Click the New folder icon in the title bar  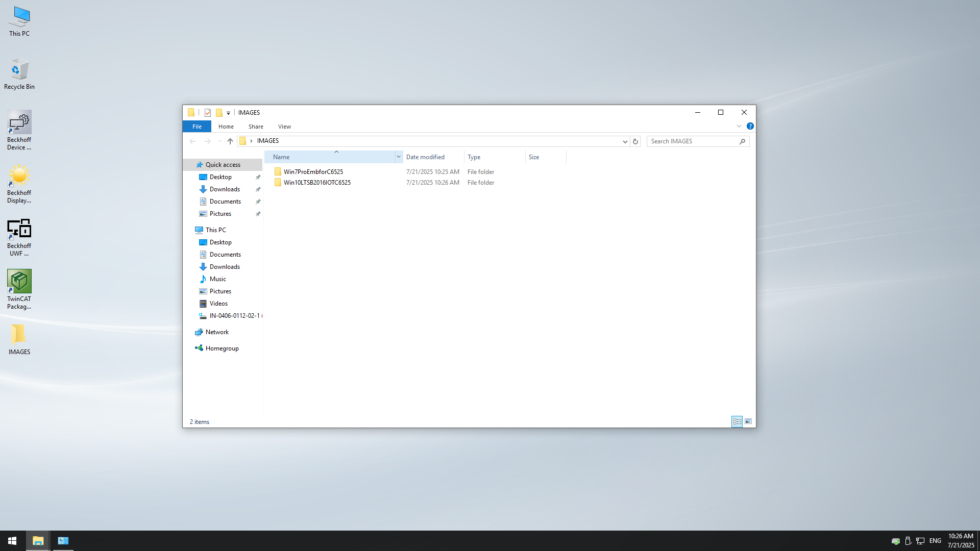point(219,113)
